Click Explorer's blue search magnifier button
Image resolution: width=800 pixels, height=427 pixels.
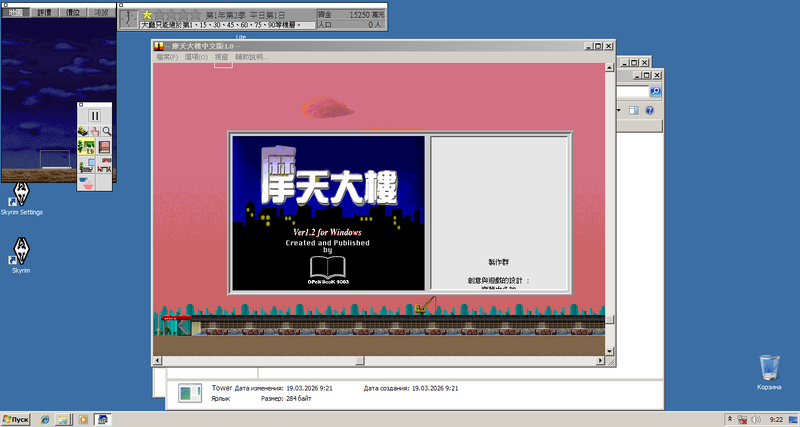[655, 91]
